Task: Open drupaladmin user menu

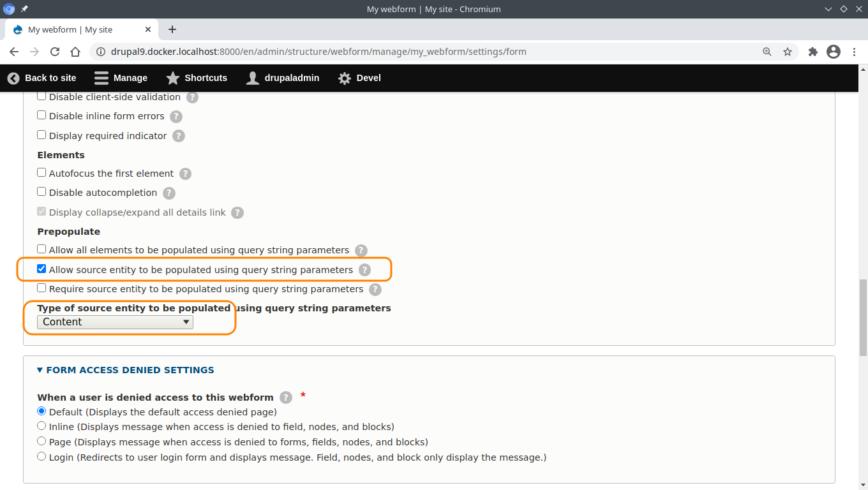Action: point(283,78)
